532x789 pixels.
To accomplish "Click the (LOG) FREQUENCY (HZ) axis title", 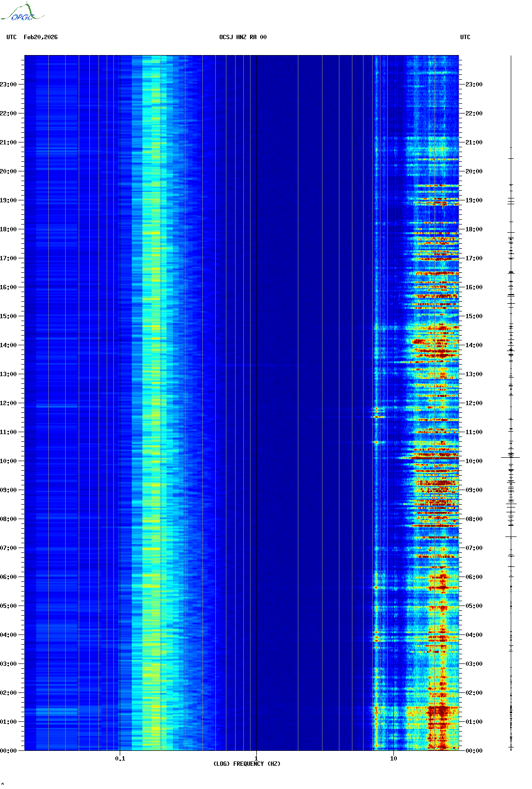I will click(x=247, y=764).
